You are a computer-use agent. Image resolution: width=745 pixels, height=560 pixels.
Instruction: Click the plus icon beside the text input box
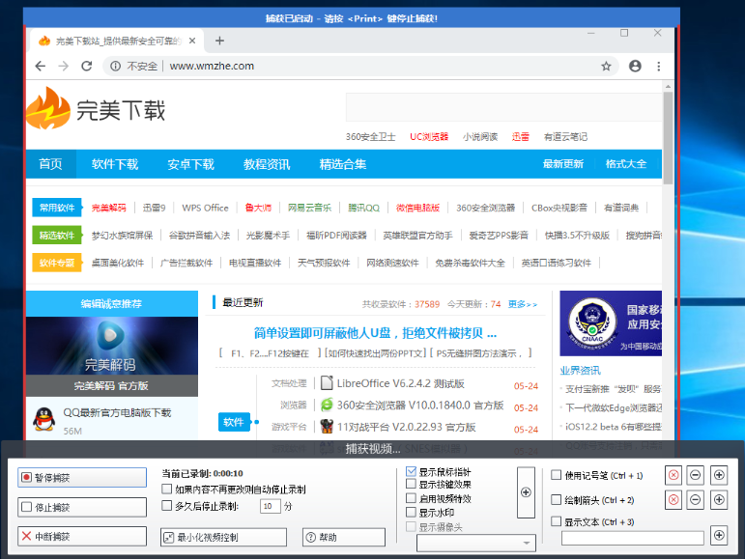pyautogui.click(x=718, y=535)
